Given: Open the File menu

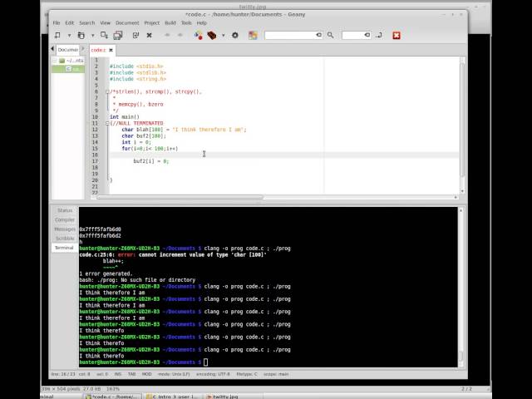Looking at the screenshot, I should pyautogui.click(x=57, y=22).
